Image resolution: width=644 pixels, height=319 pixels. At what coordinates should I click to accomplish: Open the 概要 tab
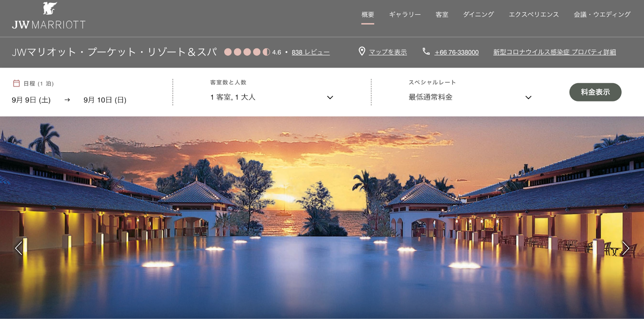click(367, 14)
